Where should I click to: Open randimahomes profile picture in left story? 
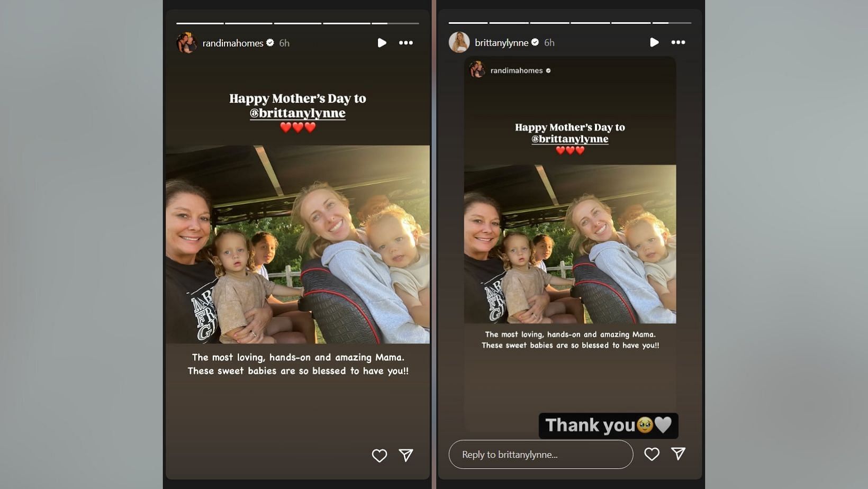(x=186, y=43)
